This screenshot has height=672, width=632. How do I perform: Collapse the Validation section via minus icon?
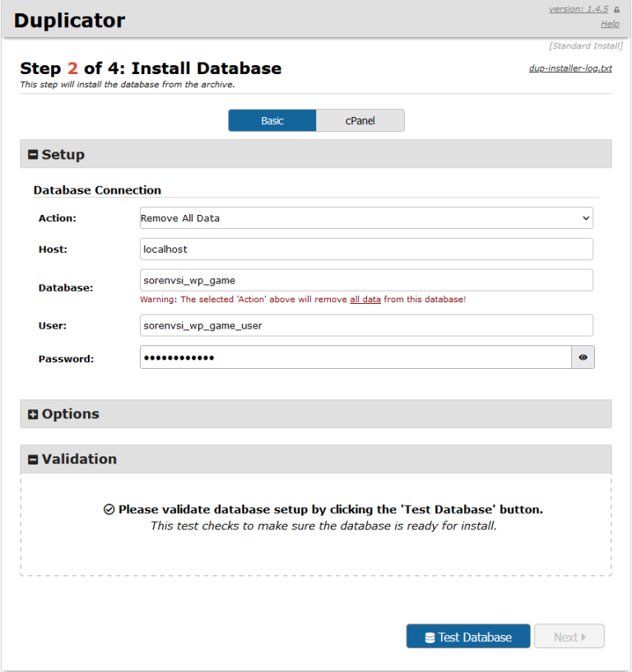click(x=34, y=460)
